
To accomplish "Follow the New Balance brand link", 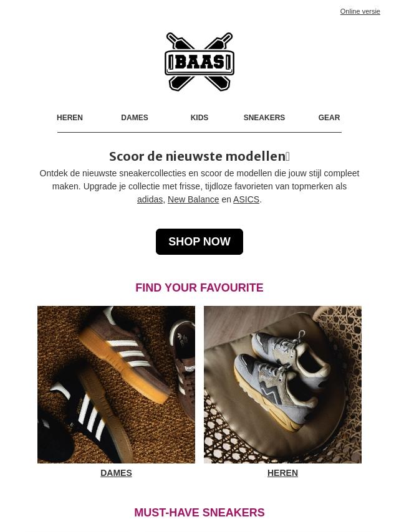I will click(193, 199).
